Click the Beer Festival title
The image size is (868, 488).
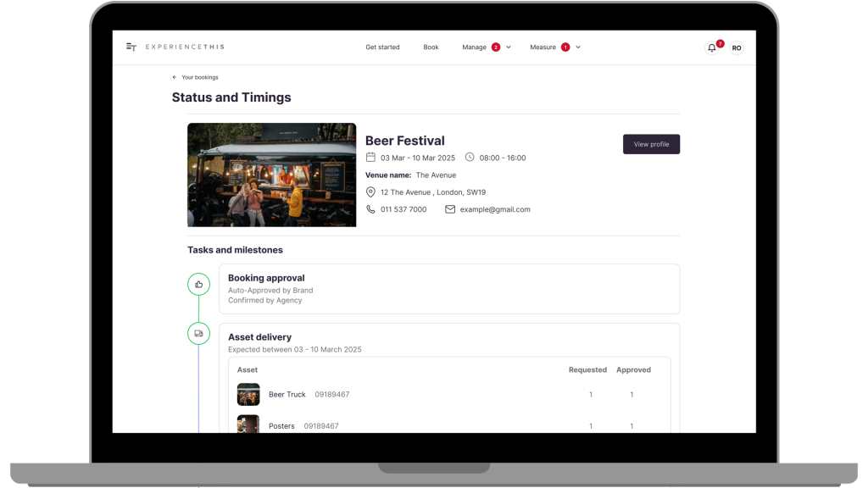click(404, 141)
